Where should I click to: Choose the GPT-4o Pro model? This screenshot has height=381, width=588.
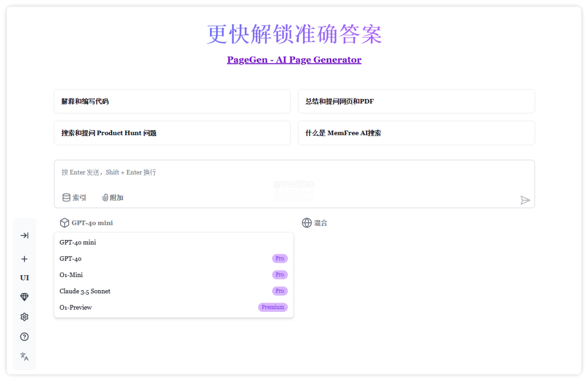tap(71, 259)
